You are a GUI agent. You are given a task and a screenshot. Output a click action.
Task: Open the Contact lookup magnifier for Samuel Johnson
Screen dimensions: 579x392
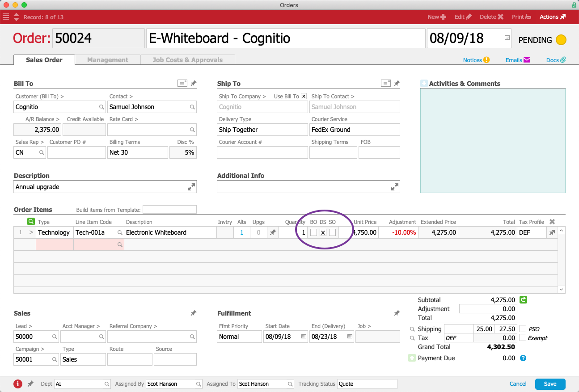192,107
